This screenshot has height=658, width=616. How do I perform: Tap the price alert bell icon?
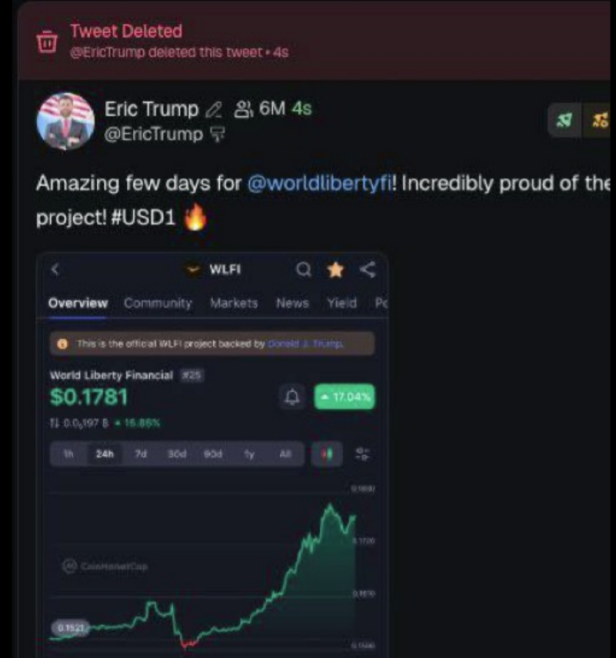pos(292,397)
